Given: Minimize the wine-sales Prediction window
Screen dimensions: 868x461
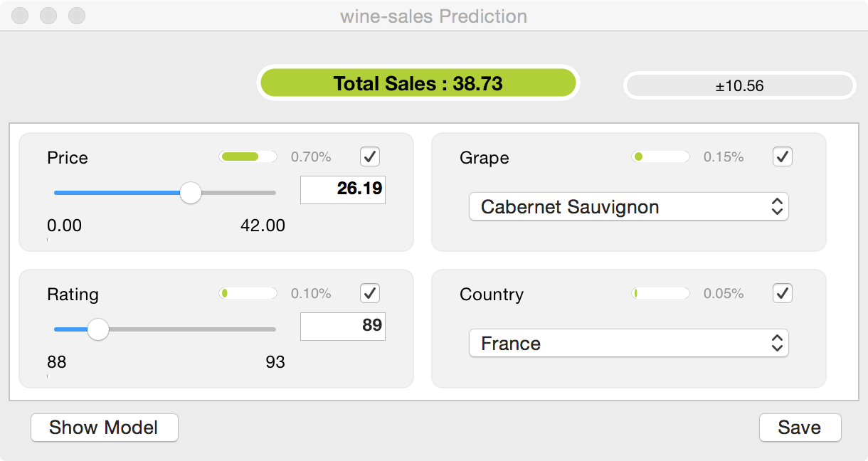Looking at the screenshot, I should pyautogui.click(x=48, y=15).
